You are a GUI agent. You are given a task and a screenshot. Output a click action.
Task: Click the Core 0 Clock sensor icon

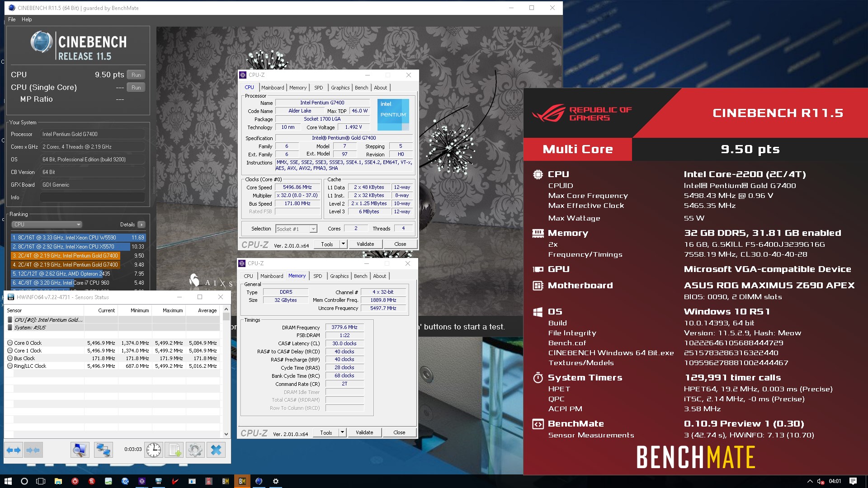coord(10,343)
